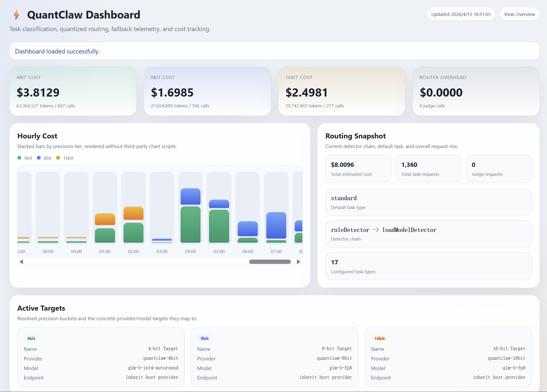Click the lightning bolt QuantClaw logo
Image resolution: width=547 pixels, height=392 pixels.
(x=16, y=15)
